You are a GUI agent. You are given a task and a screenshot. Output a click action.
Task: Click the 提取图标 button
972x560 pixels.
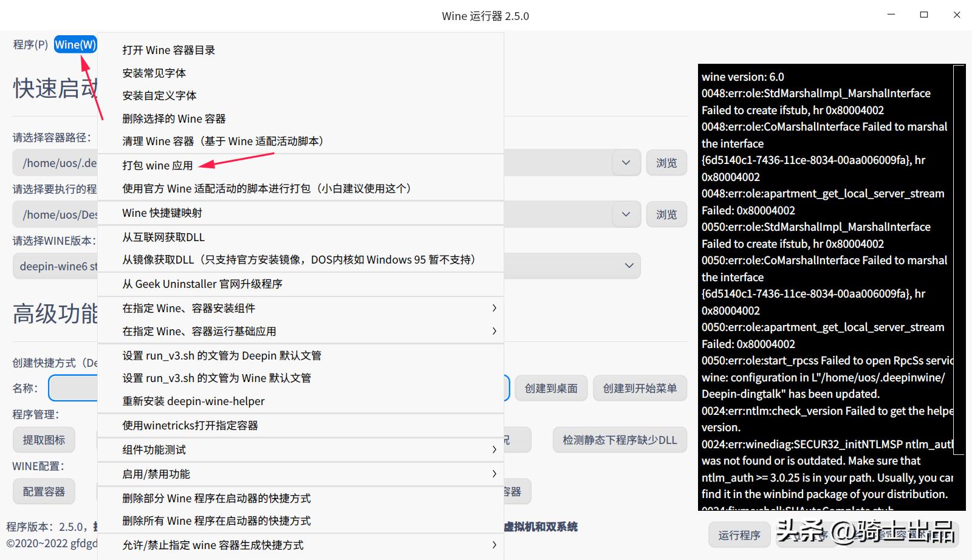(x=43, y=439)
